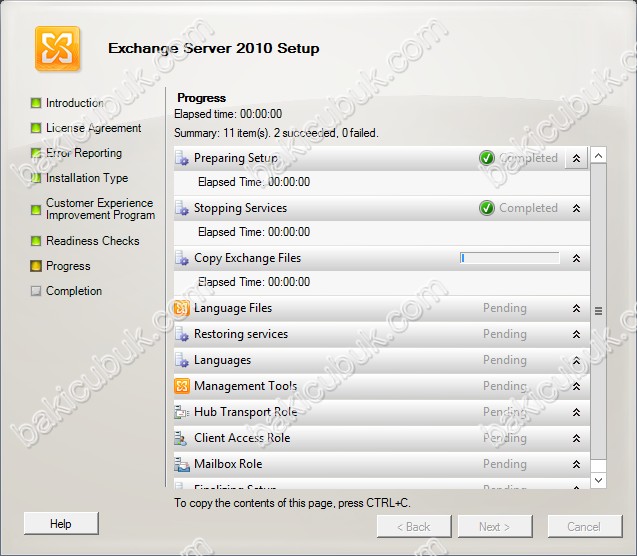Screen dimensions: 637x556
Task: Toggle the Languages section chevron
Action: point(576,361)
